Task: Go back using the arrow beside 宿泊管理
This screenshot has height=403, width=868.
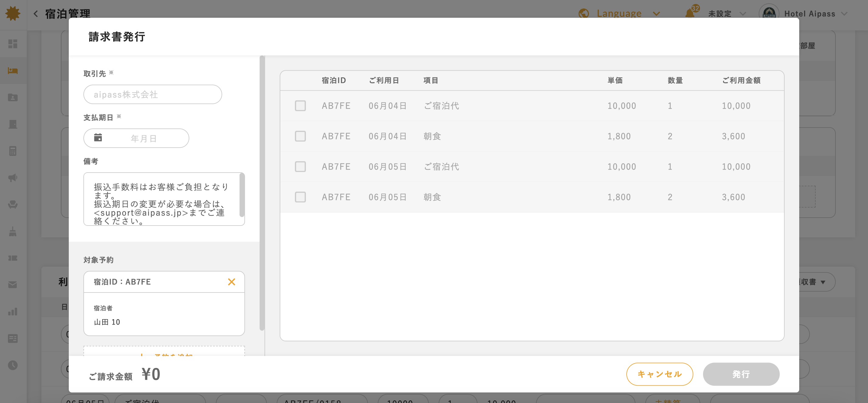Action: pos(35,14)
